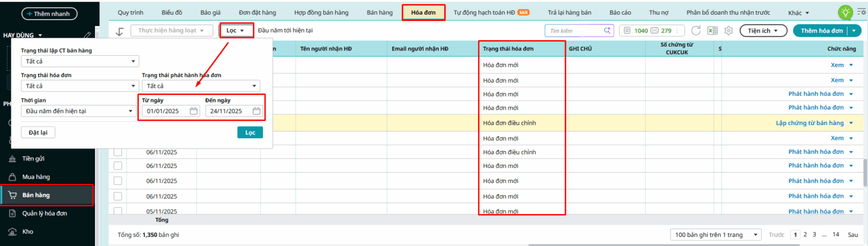
Task: Go to page 2 in pagination
Action: (x=805, y=235)
